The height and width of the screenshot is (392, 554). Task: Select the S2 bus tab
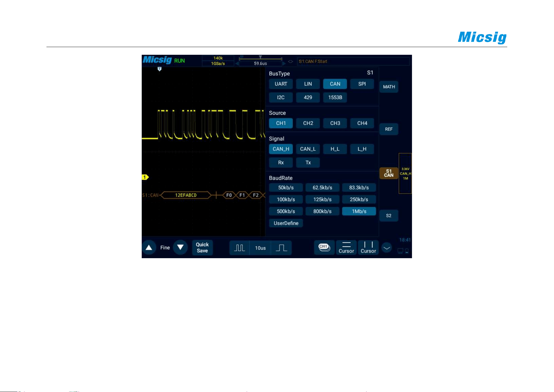[x=389, y=216]
